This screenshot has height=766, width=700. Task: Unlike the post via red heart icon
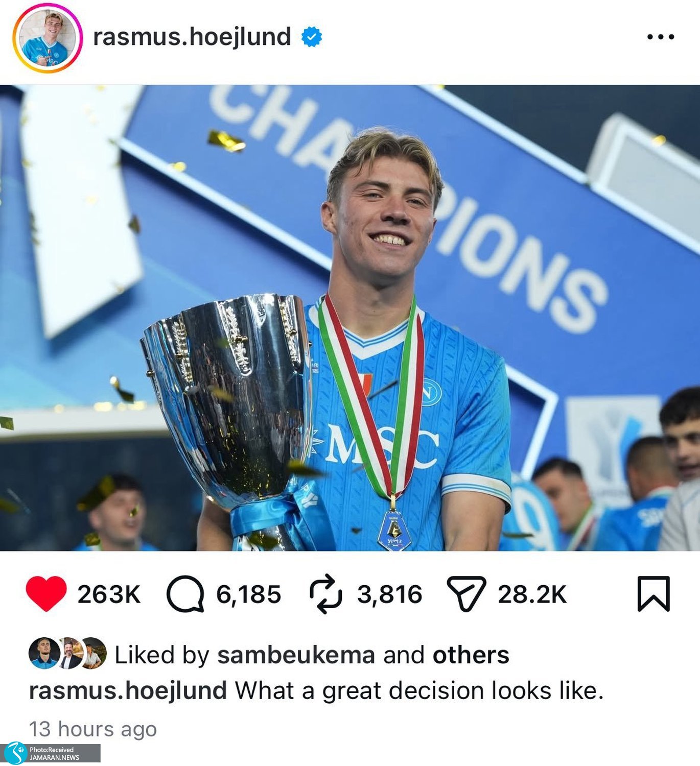pos(46,593)
